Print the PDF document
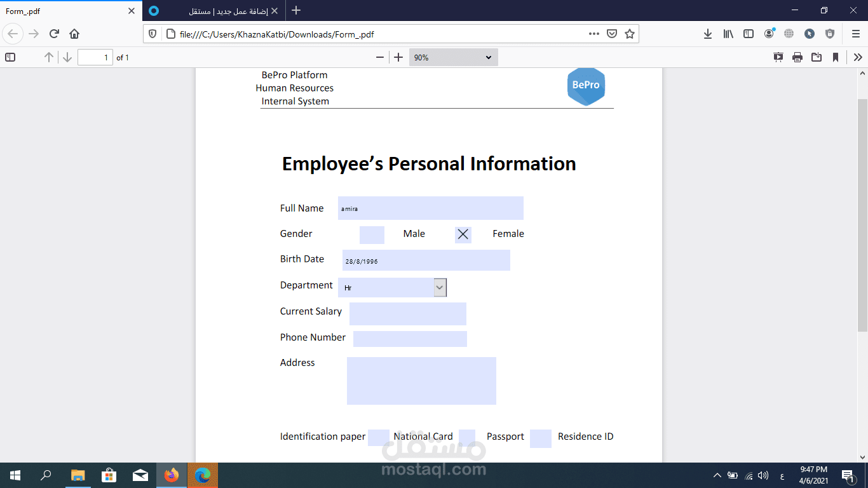The width and height of the screenshot is (868, 488). click(797, 57)
